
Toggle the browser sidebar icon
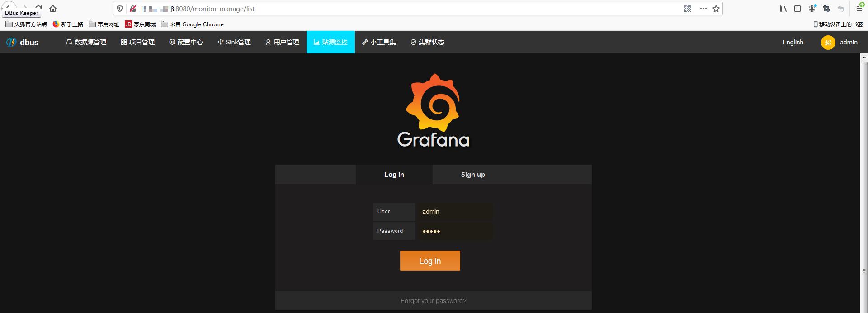797,9
